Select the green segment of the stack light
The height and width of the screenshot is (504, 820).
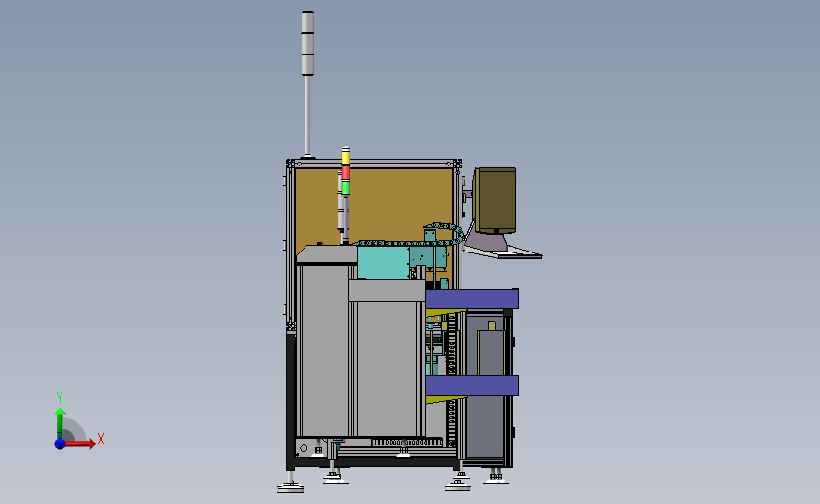click(345, 187)
